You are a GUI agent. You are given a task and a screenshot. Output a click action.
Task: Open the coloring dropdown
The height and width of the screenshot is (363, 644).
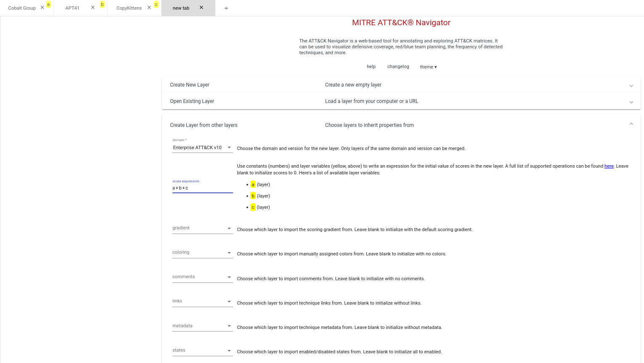click(x=202, y=253)
